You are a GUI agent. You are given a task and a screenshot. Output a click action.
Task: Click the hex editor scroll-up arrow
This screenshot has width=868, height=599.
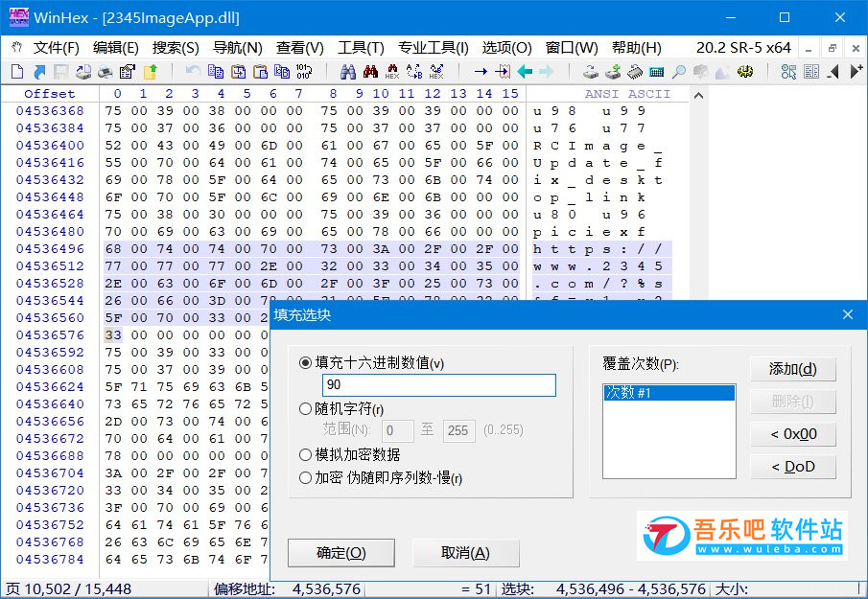(x=698, y=96)
